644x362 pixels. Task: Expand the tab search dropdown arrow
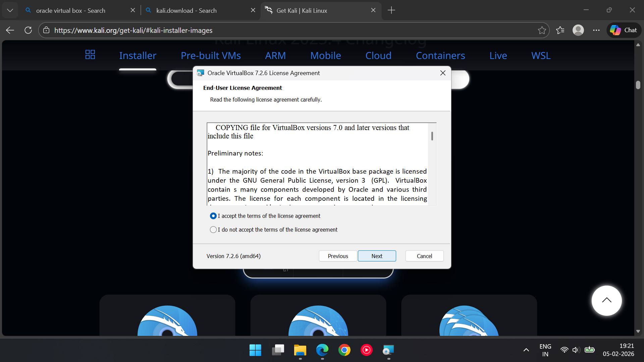[10, 10]
